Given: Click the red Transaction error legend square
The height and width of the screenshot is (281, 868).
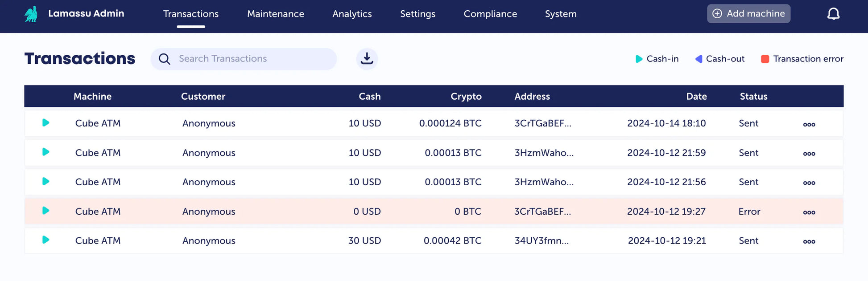Looking at the screenshot, I should pos(765,59).
